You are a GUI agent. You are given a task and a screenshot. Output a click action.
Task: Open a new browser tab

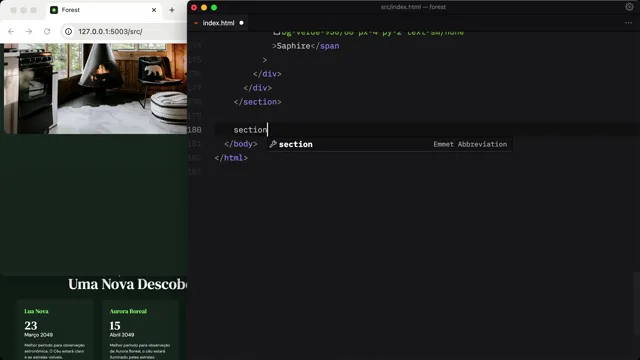(x=172, y=10)
